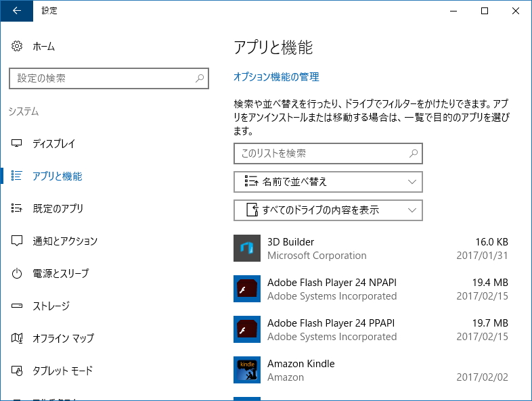Image resolution: width=532 pixels, height=401 pixels.
Task: Click the 19.7 MB size value
Action: pyautogui.click(x=490, y=323)
